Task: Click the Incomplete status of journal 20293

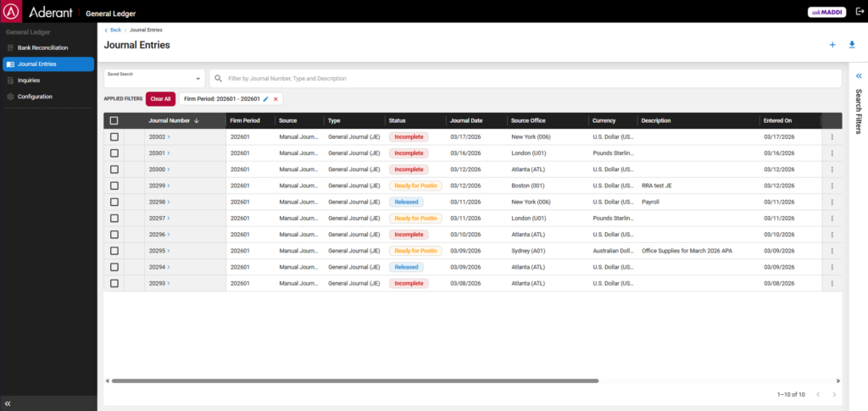Action: click(x=409, y=283)
